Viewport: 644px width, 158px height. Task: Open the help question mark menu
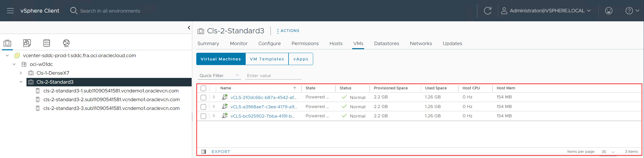(632, 11)
